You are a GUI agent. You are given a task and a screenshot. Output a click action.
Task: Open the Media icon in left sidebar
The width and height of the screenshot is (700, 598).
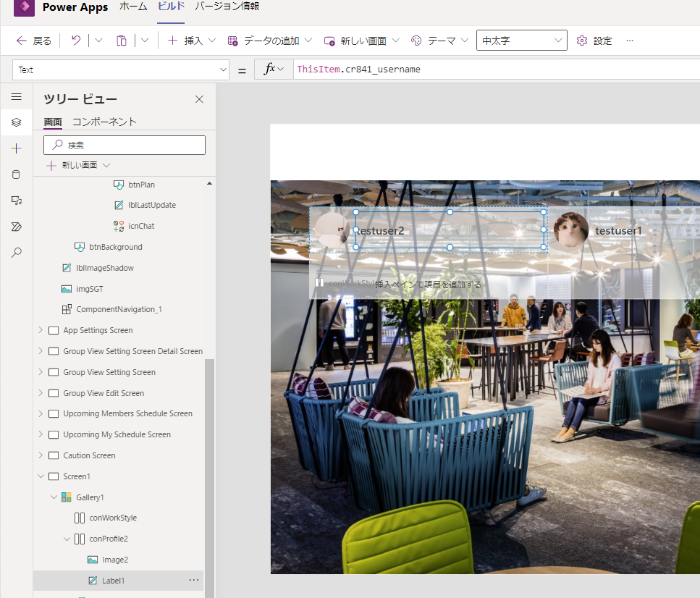(x=16, y=201)
